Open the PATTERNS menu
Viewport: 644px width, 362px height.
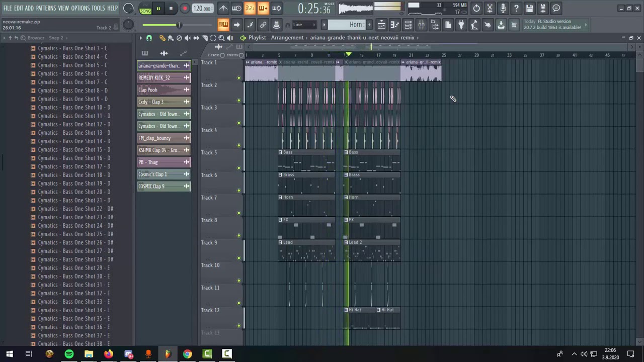tap(46, 8)
